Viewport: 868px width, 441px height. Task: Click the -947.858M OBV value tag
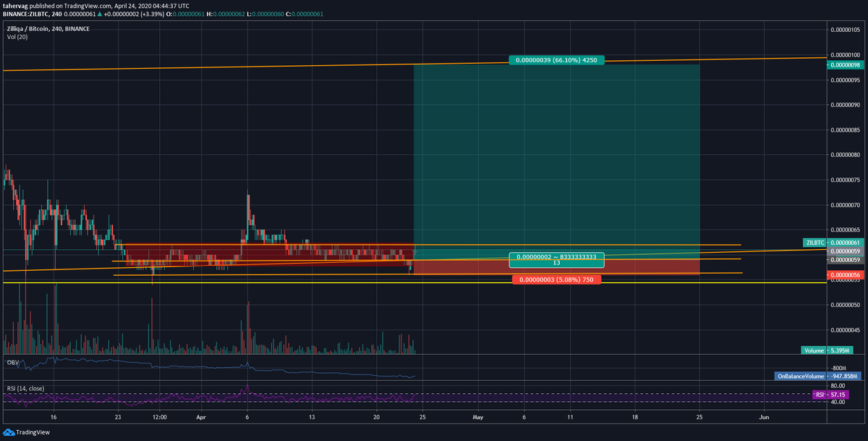coord(843,376)
